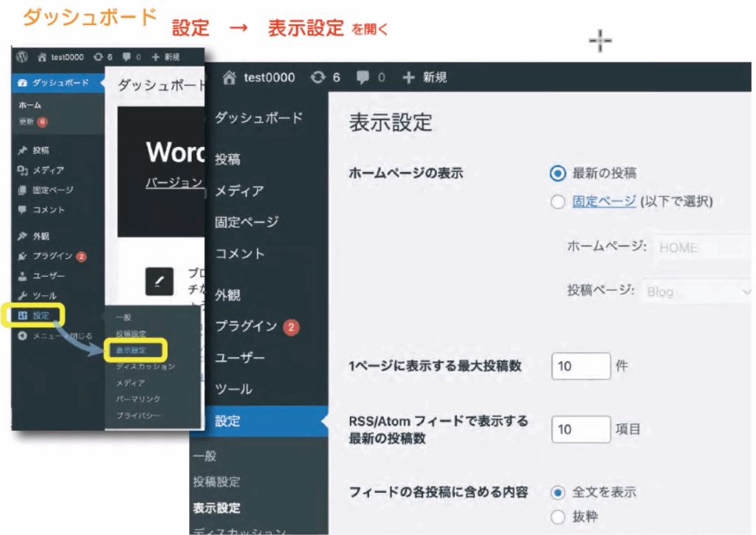Click the 1ページに表示する最大投稿数 number field
This screenshot has width=756, height=535.
(580, 366)
